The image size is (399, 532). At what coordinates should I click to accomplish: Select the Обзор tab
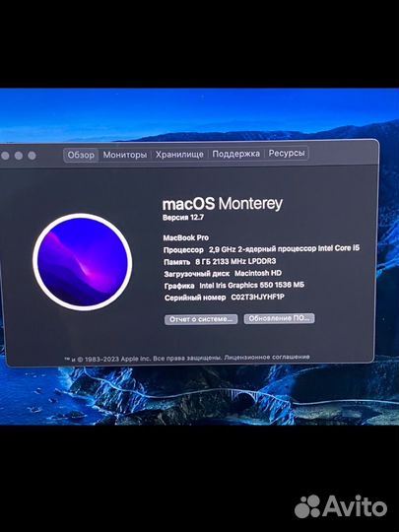pyautogui.click(x=81, y=156)
